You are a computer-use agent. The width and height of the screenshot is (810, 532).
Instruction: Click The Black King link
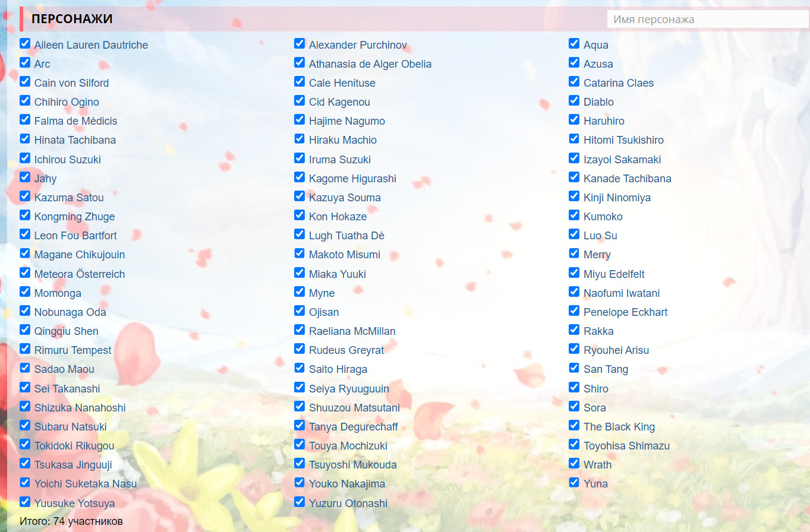pos(619,427)
